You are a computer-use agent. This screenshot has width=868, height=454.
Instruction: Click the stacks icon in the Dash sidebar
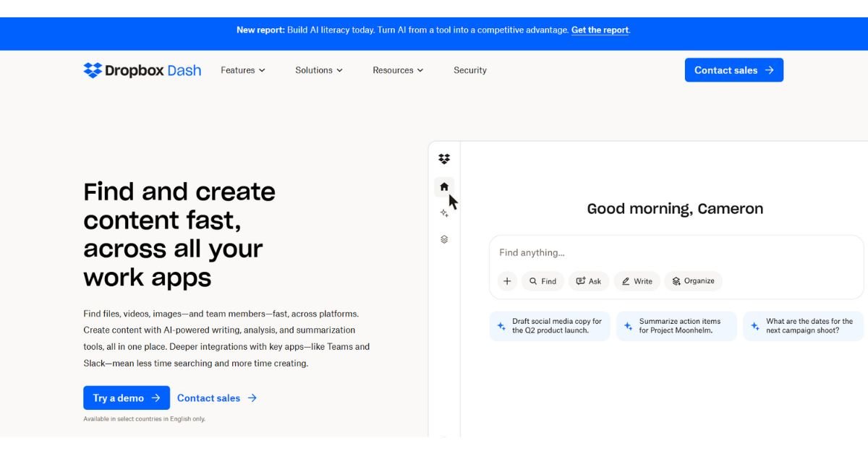tap(444, 239)
